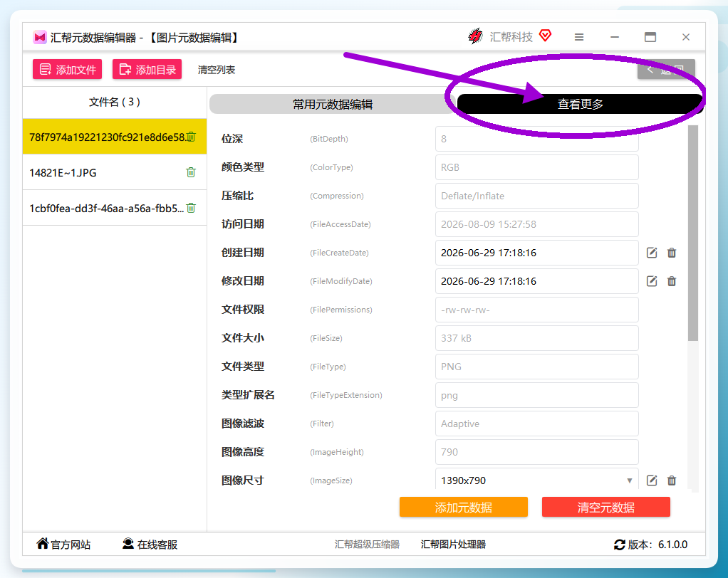Edit the FileModifyDate value
The width and height of the screenshot is (728, 578).
(652, 281)
